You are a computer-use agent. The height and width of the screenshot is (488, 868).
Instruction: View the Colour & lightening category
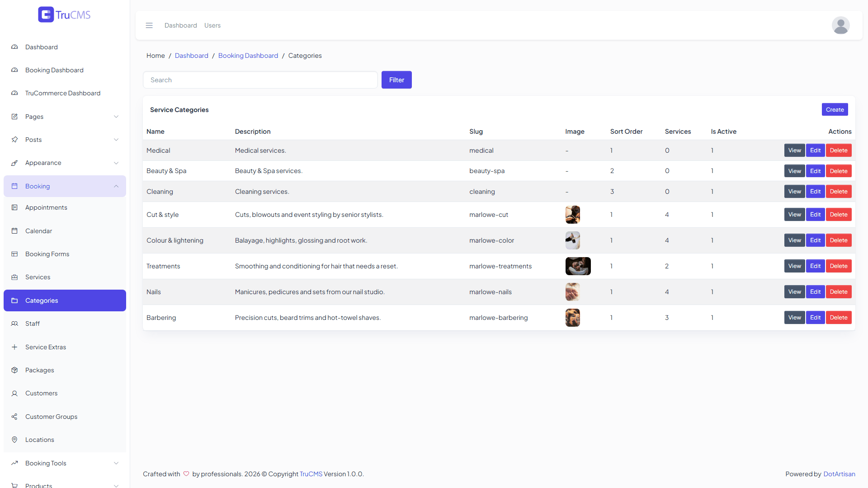tap(794, 240)
